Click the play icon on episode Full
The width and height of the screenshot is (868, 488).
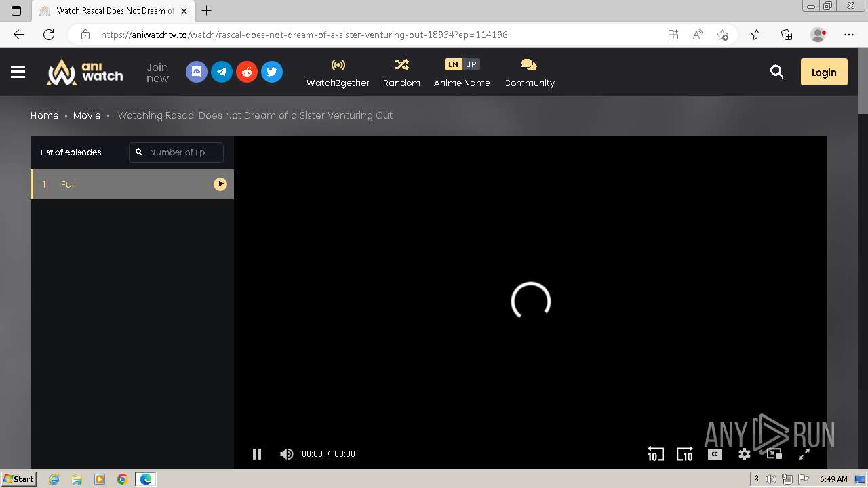click(x=220, y=184)
